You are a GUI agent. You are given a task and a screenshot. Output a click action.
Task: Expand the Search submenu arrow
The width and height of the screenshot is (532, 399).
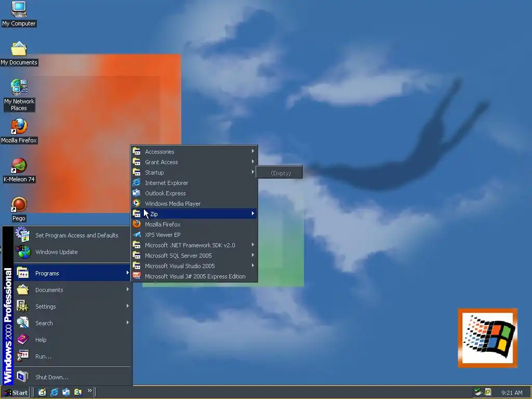click(x=128, y=323)
